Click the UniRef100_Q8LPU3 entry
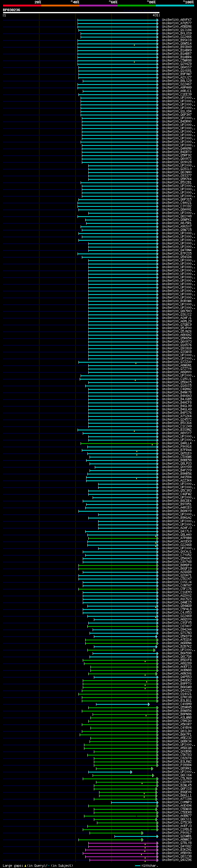This screenshot has width=197, height=868. (177, 463)
